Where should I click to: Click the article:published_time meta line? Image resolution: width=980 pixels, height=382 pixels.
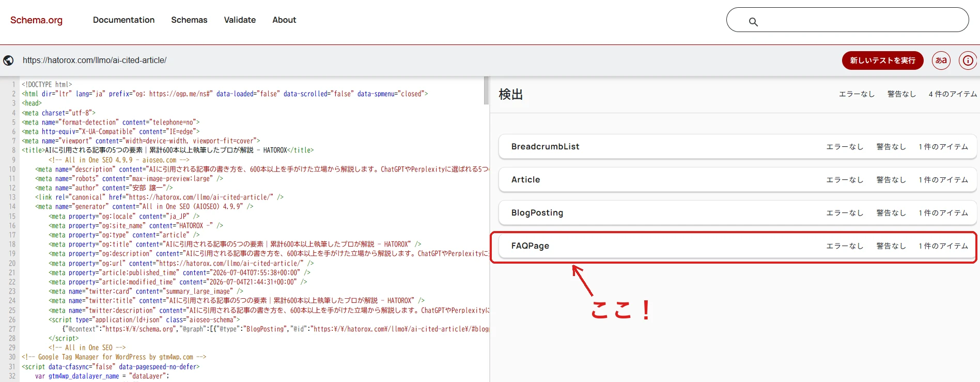[180, 272]
